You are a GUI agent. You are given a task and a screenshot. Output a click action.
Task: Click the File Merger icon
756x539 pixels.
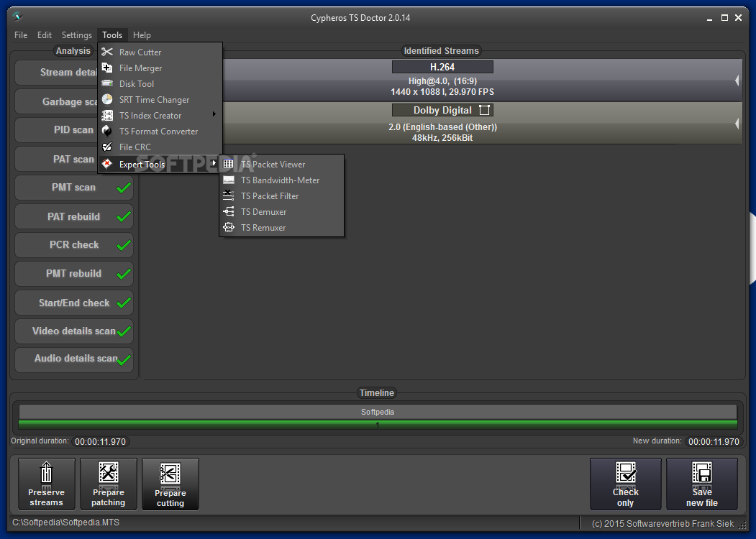click(107, 68)
